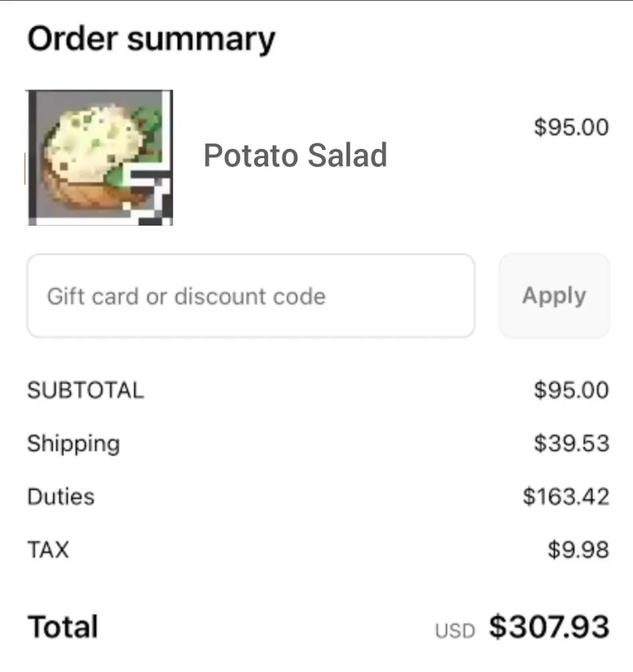Focus the gift card or discount code field
The width and height of the screenshot is (633, 672).
coord(250,296)
